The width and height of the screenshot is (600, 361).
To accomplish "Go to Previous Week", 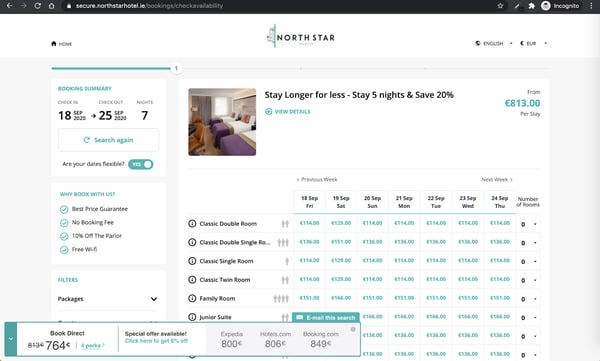I will tap(317, 180).
